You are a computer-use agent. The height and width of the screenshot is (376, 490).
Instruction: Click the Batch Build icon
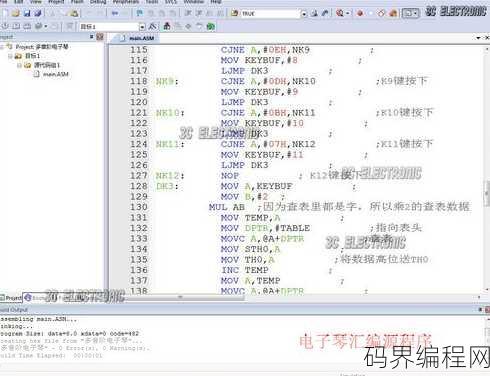(x=39, y=26)
